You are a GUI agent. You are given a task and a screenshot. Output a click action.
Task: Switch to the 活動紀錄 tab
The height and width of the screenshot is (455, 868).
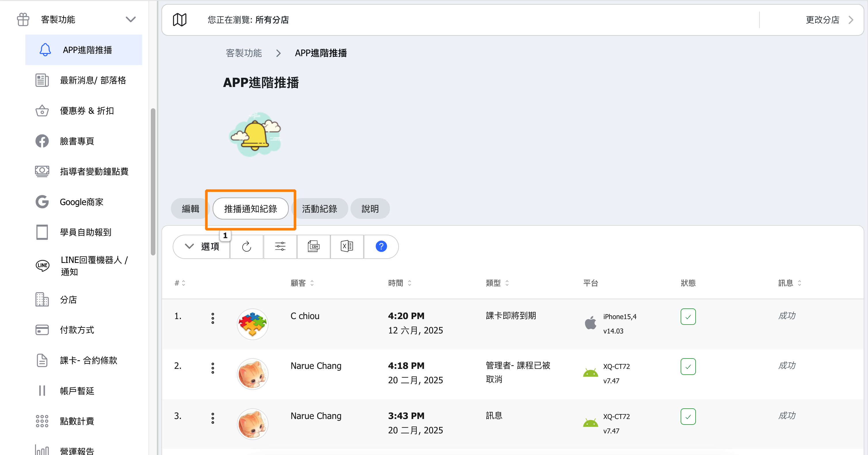(319, 209)
